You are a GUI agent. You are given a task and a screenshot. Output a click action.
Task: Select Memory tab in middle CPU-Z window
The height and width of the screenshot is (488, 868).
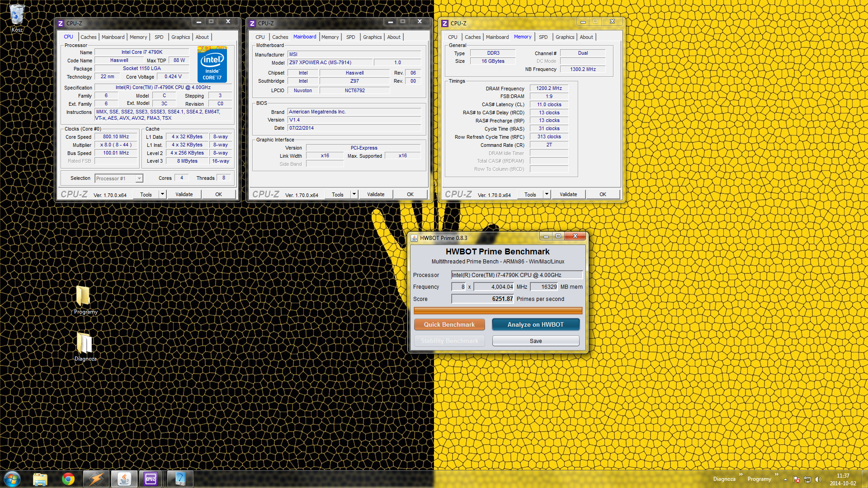(330, 37)
